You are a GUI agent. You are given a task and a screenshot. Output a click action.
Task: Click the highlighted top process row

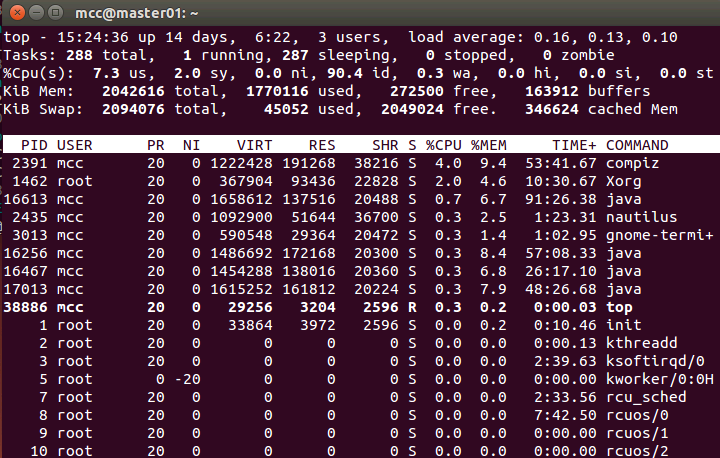tap(360, 307)
